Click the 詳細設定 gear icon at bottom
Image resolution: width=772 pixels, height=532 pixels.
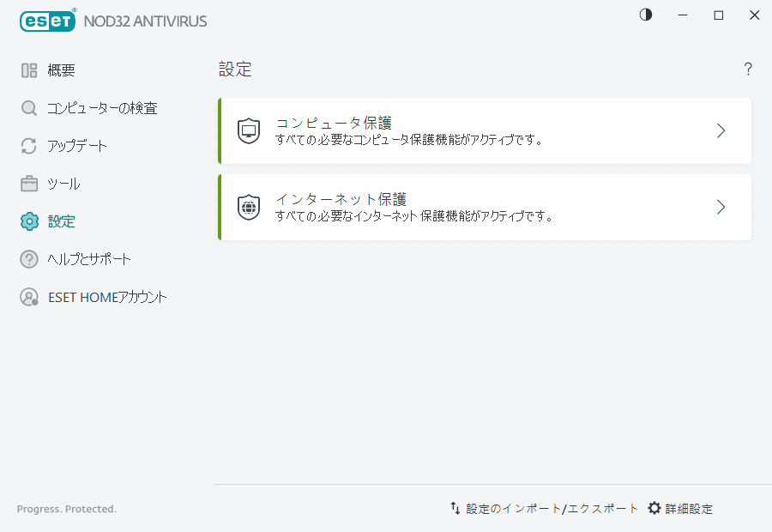tap(654, 508)
